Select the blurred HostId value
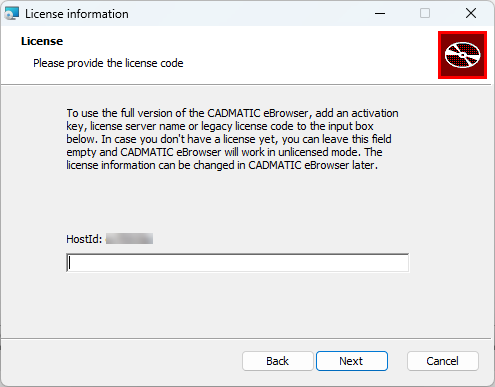495x387 pixels. (x=129, y=239)
